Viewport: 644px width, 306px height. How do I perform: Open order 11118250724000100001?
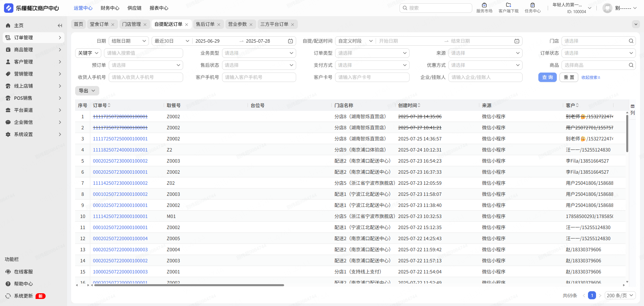(x=120, y=150)
